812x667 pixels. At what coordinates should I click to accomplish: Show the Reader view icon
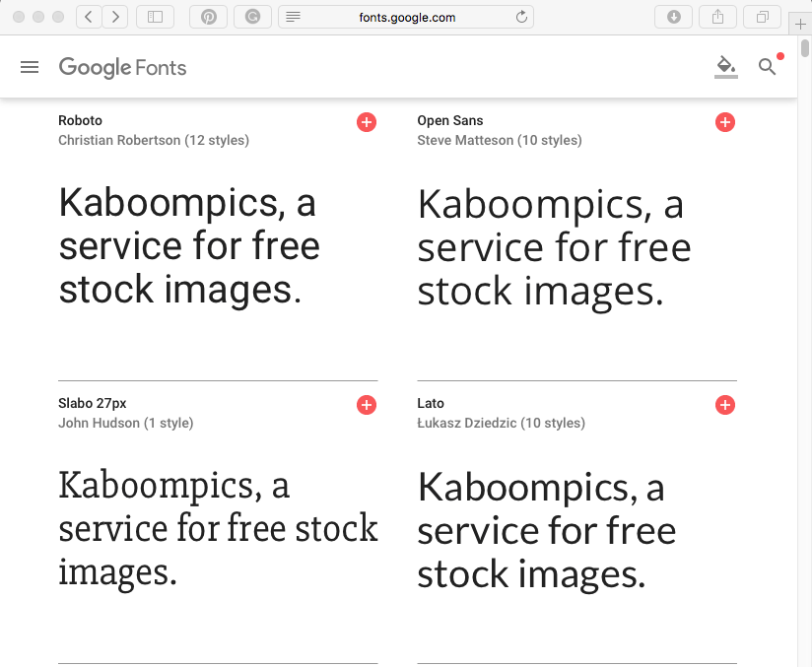293,17
